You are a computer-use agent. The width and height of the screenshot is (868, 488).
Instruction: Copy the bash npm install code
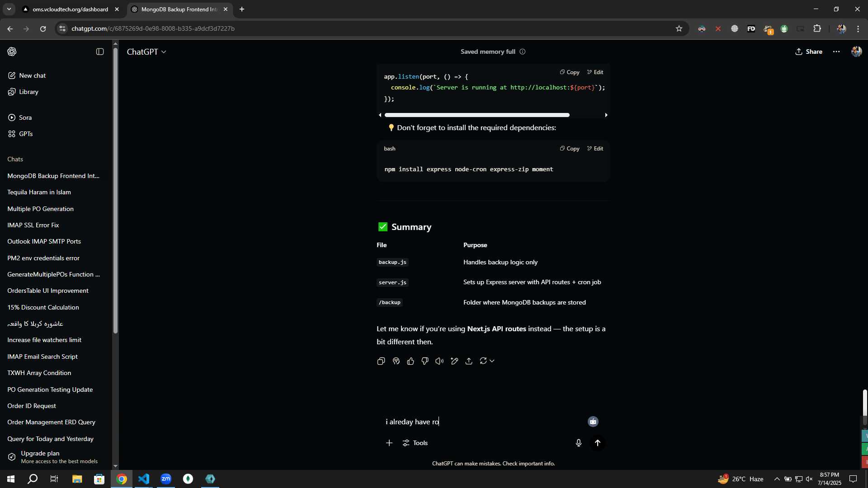(x=570, y=149)
